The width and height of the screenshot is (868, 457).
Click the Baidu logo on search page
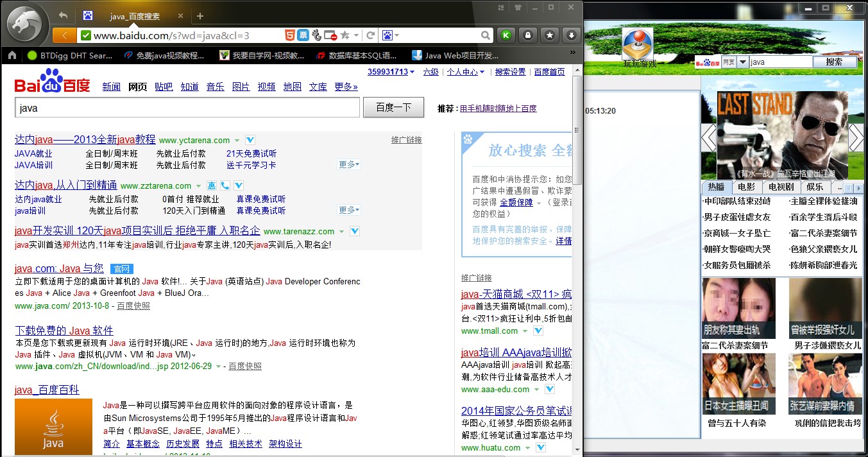(52, 81)
